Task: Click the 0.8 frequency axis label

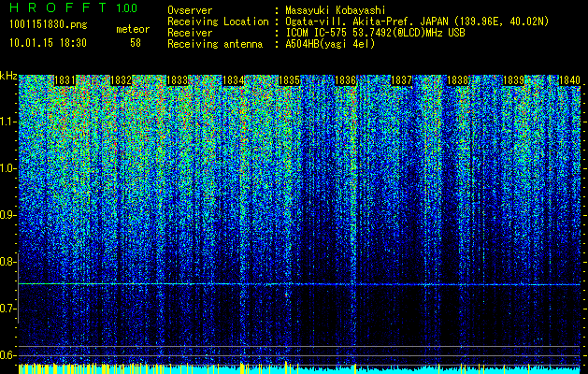Action: [8, 262]
